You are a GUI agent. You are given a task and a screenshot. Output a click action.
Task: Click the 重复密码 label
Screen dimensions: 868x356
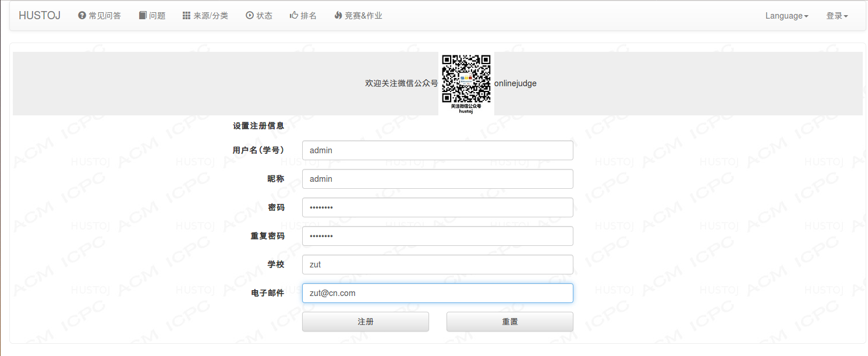point(268,236)
